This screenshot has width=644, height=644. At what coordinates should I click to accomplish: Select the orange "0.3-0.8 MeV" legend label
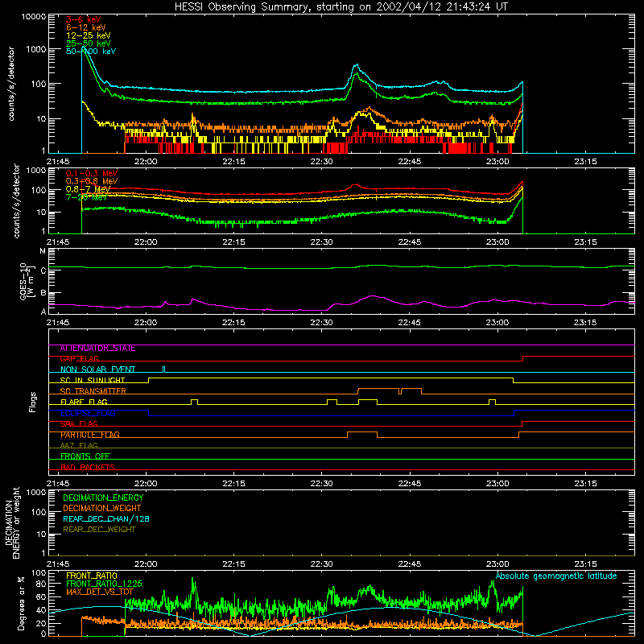point(92,181)
